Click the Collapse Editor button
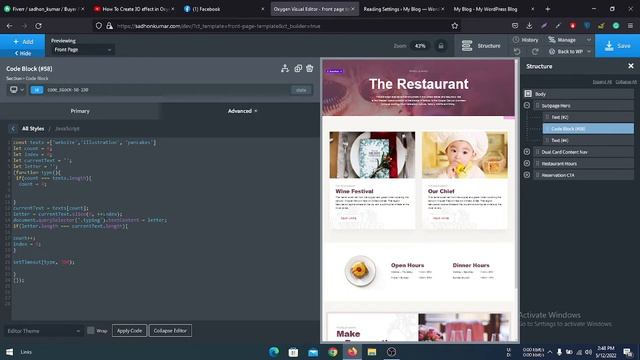This screenshot has height=360, width=640. 170,331
